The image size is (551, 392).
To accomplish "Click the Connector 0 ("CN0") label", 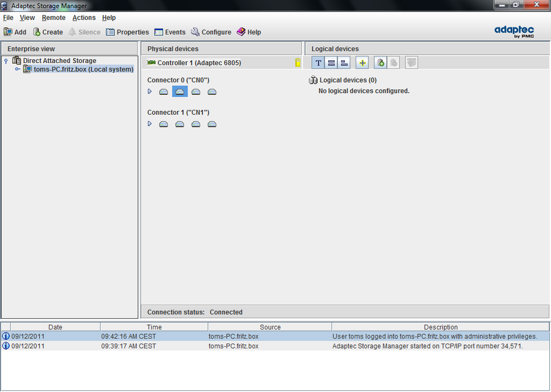I will pos(178,80).
